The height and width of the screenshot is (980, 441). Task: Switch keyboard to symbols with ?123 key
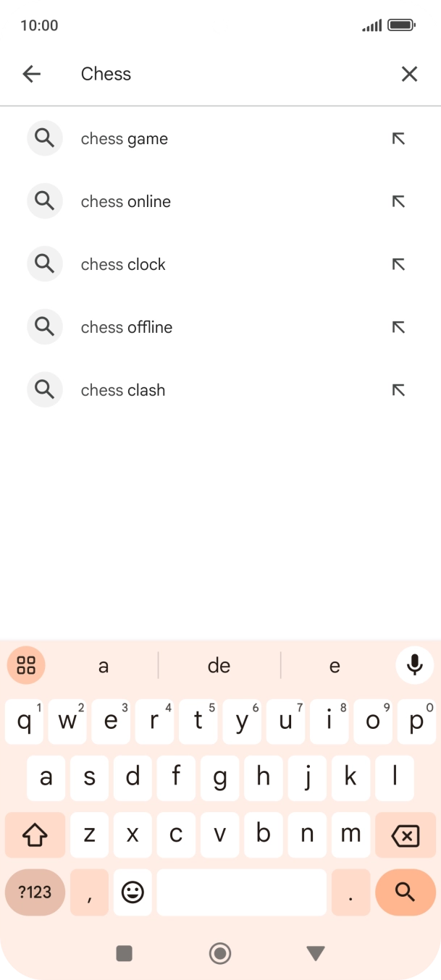click(34, 892)
